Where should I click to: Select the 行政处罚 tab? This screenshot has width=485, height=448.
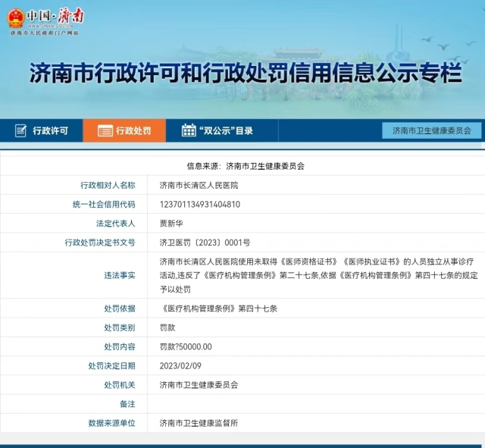coord(124,130)
